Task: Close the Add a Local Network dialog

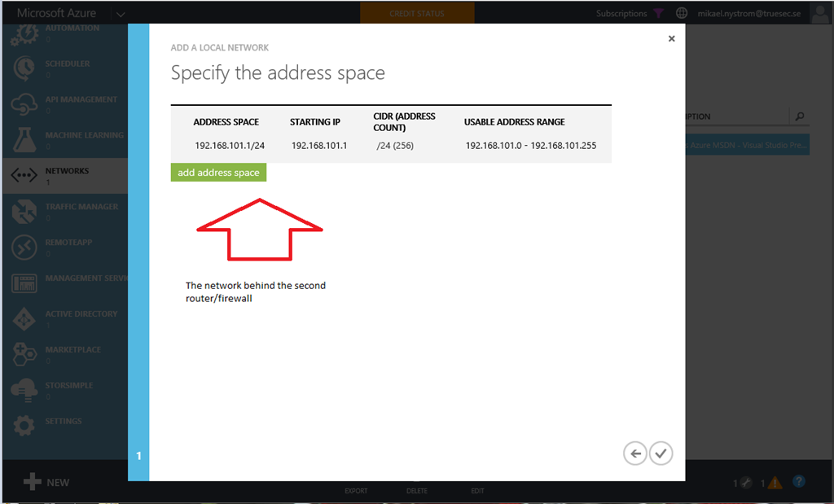Action: click(671, 38)
